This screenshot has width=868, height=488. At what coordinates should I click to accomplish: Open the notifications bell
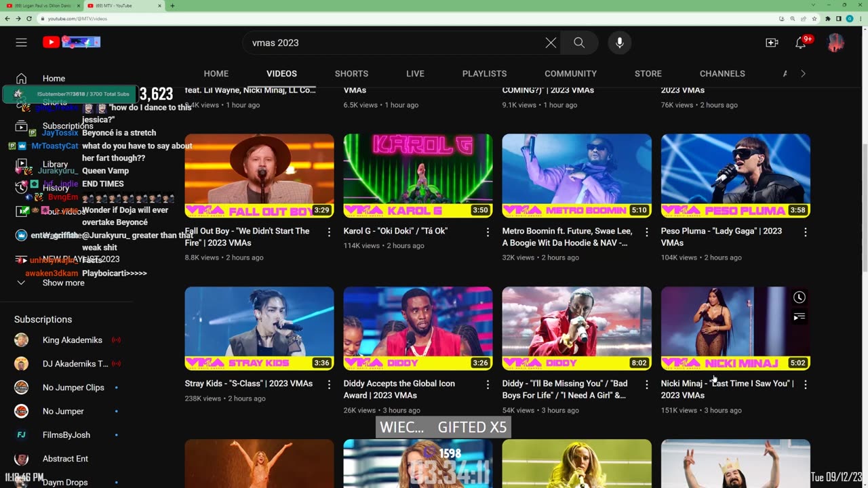point(801,43)
